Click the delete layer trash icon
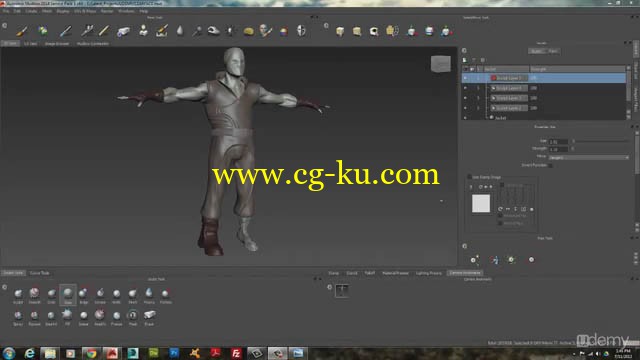Image resolution: width=640 pixels, height=360 pixels. point(482,60)
